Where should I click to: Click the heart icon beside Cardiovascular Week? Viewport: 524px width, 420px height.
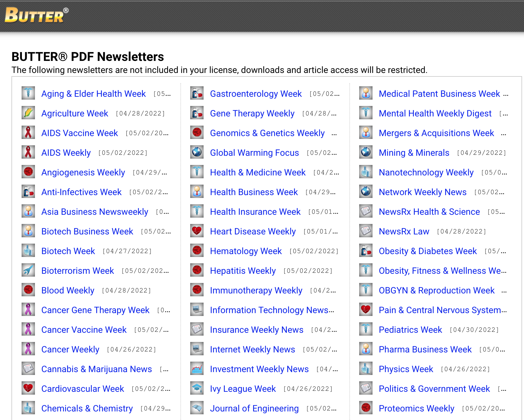[x=28, y=388]
